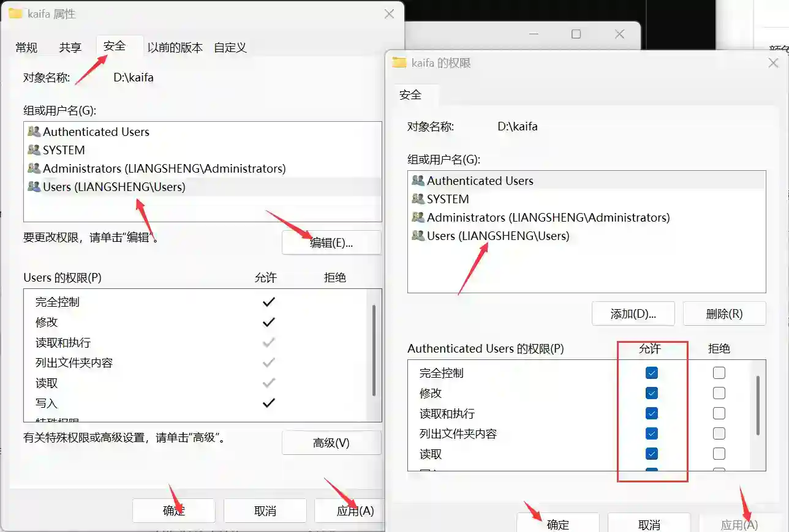Click the SYSTEM icon in kaifa 的权限 dialog

coord(419,199)
